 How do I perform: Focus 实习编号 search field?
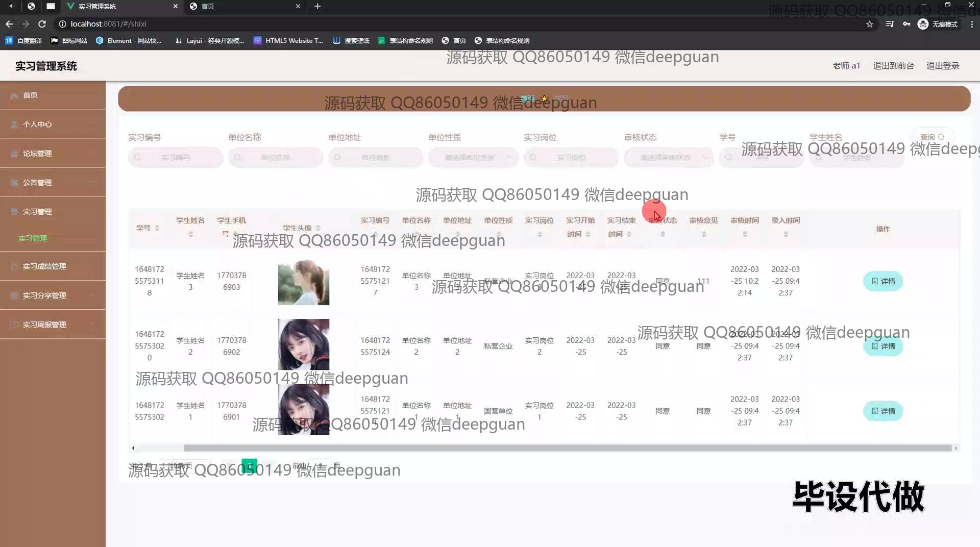point(176,157)
